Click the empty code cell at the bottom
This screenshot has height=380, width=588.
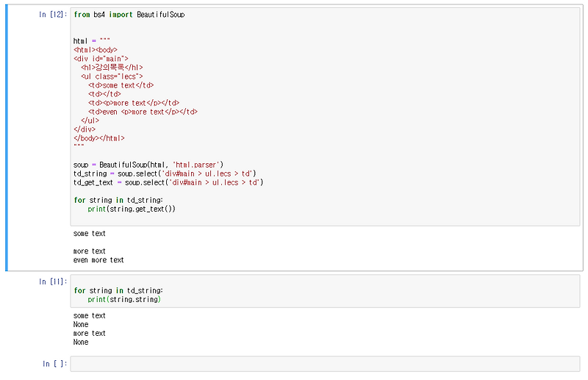(325, 364)
